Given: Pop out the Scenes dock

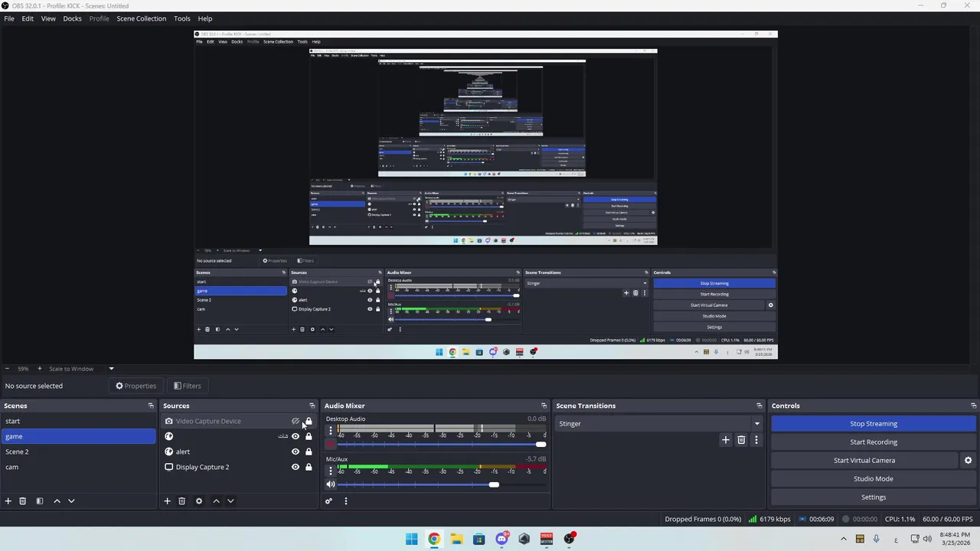Looking at the screenshot, I should 151,406.
